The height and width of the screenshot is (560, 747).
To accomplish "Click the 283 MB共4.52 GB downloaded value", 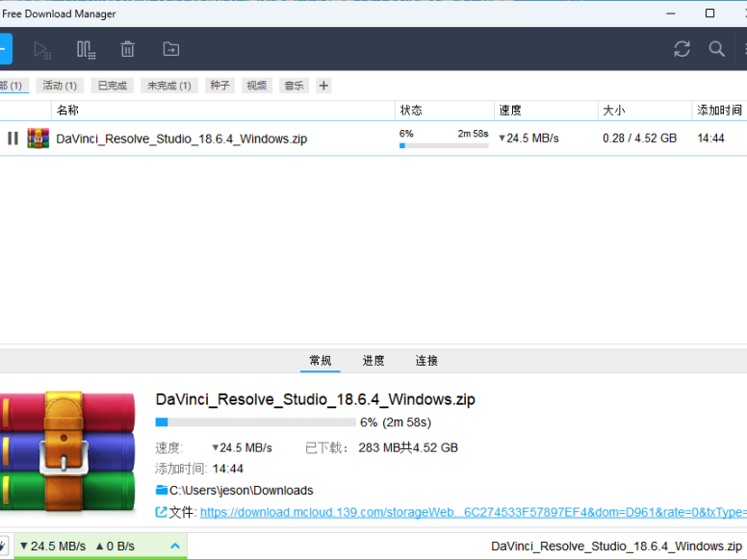I will pyautogui.click(x=408, y=447).
